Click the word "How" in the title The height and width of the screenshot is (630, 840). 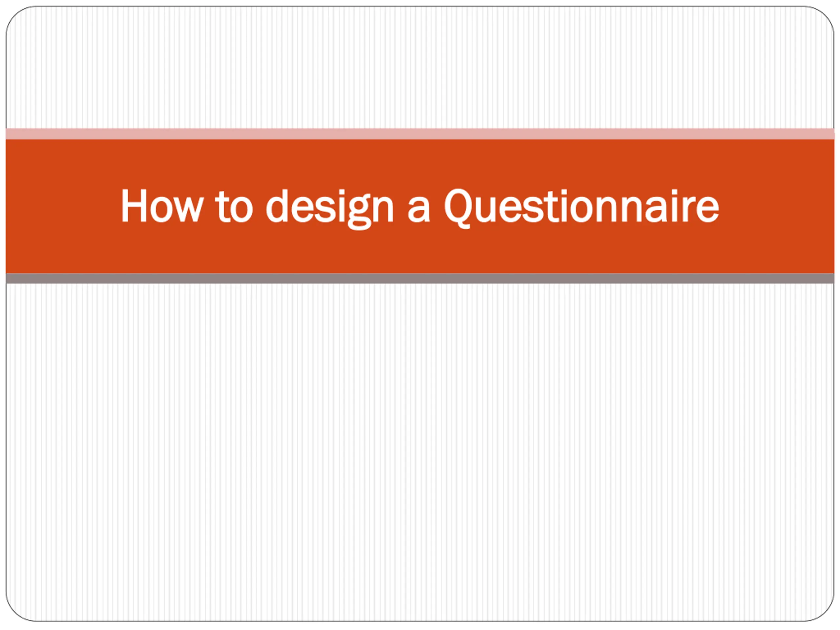161,205
